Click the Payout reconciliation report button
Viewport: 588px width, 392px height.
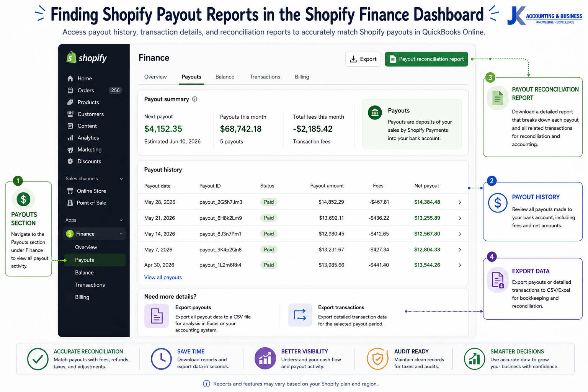pos(426,59)
